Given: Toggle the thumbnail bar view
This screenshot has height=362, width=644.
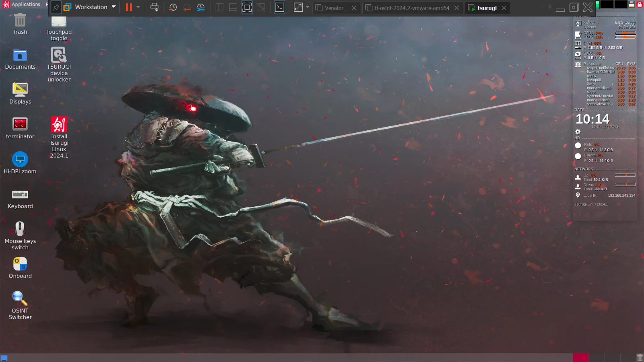Looking at the screenshot, I should click(x=233, y=7).
